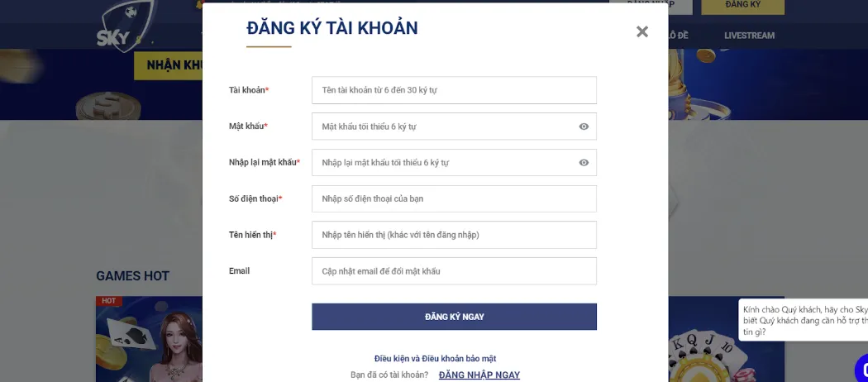Click the yellow ĐĂNG KÝ header button
Screen dimensions: 868x382
742,6
